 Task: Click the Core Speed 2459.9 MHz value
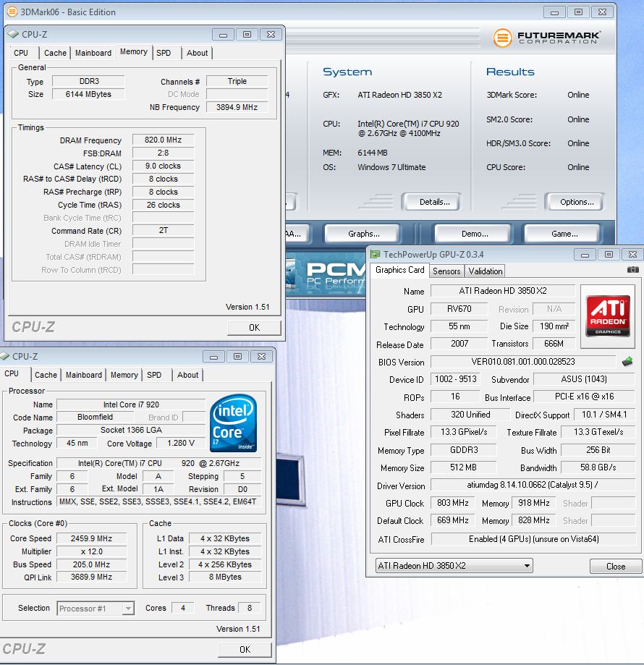click(x=92, y=538)
